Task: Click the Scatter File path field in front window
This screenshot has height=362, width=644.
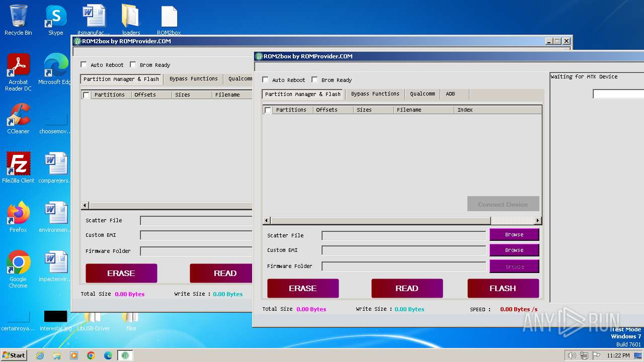Action: point(404,235)
